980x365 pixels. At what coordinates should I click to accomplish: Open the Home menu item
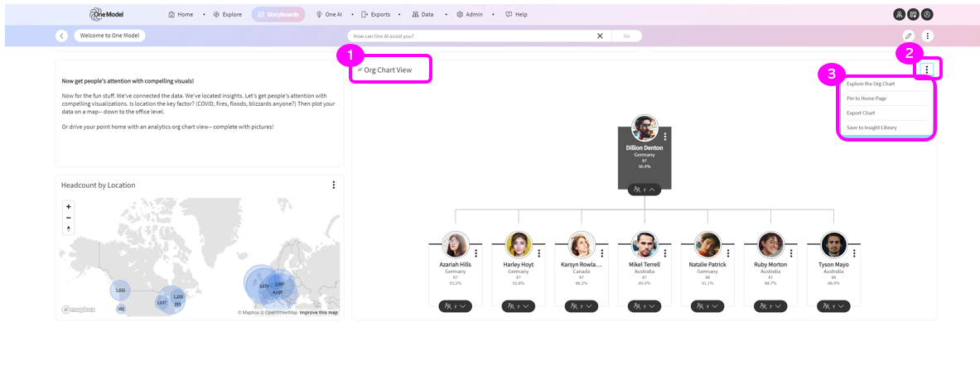[x=181, y=14]
